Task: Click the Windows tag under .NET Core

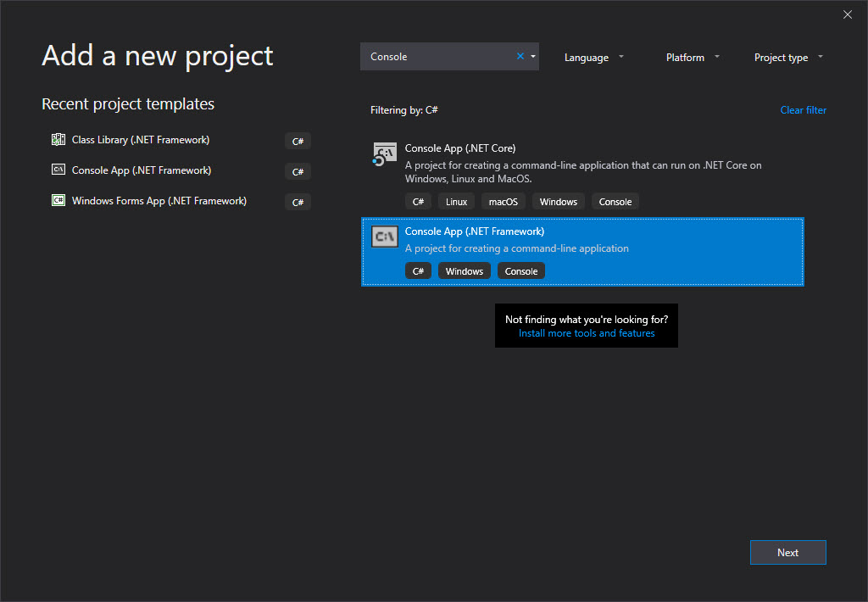Action: click(x=558, y=202)
